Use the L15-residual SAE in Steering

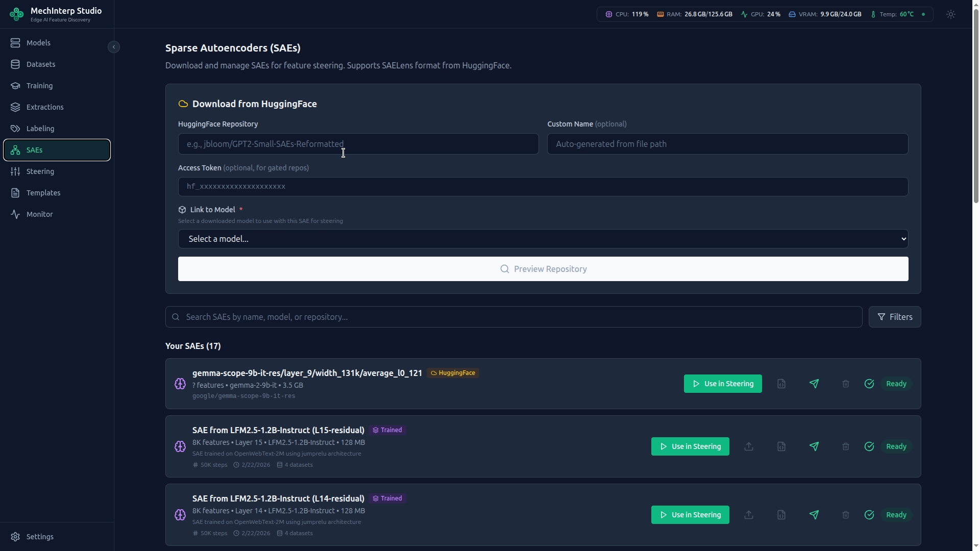pyautogui.click(x=690, y=446)
